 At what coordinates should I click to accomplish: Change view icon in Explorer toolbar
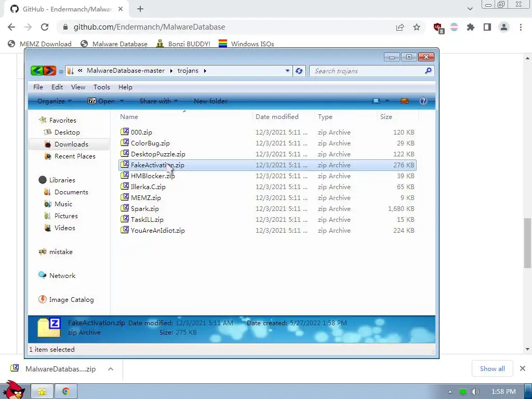click(x=376, y=101)
